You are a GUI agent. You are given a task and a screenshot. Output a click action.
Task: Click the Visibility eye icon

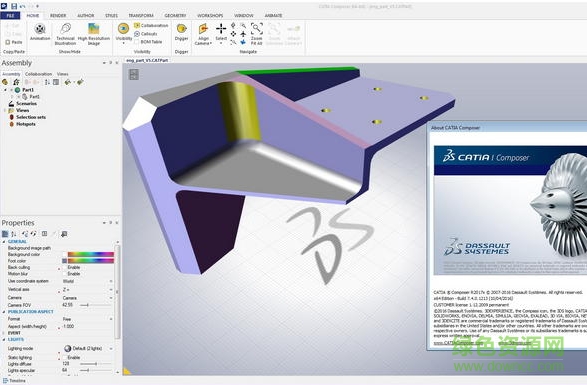tap(124, 28)
